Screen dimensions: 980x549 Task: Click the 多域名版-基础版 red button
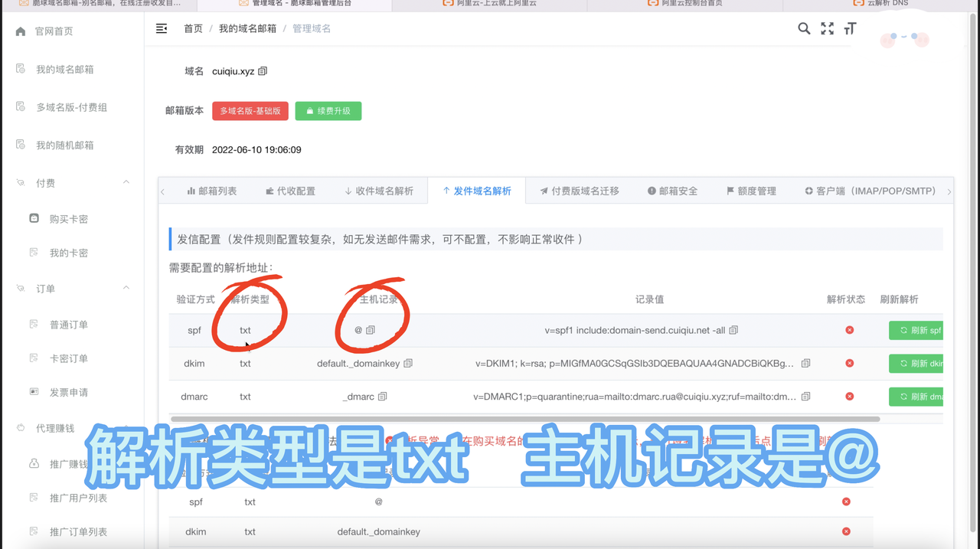250,111
